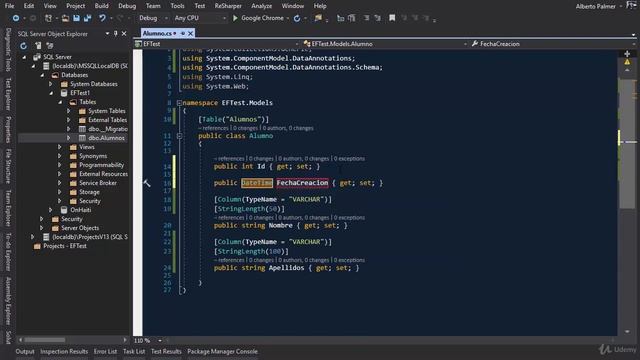This screenshot has width=640, height=360.
Task: Close the SQL Server Object Explorer panel
Action: click(x=124, y=34)
